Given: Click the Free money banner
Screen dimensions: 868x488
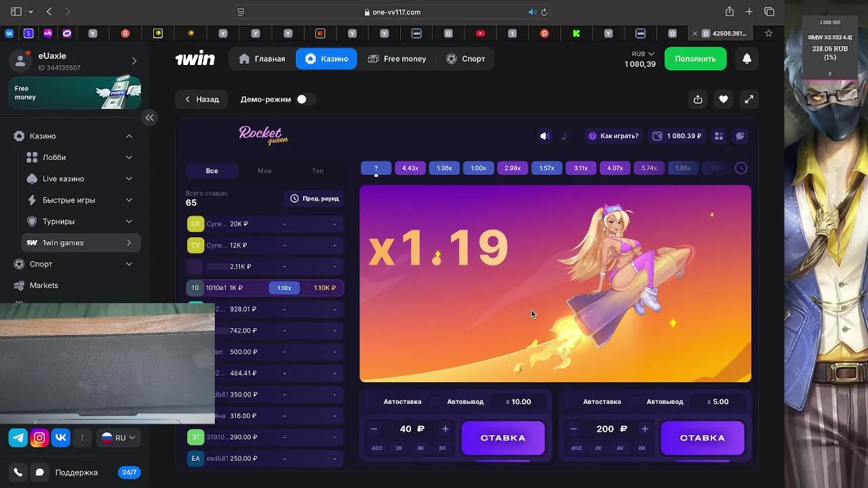Looking at the screenshot, I should tap(75, 93).
